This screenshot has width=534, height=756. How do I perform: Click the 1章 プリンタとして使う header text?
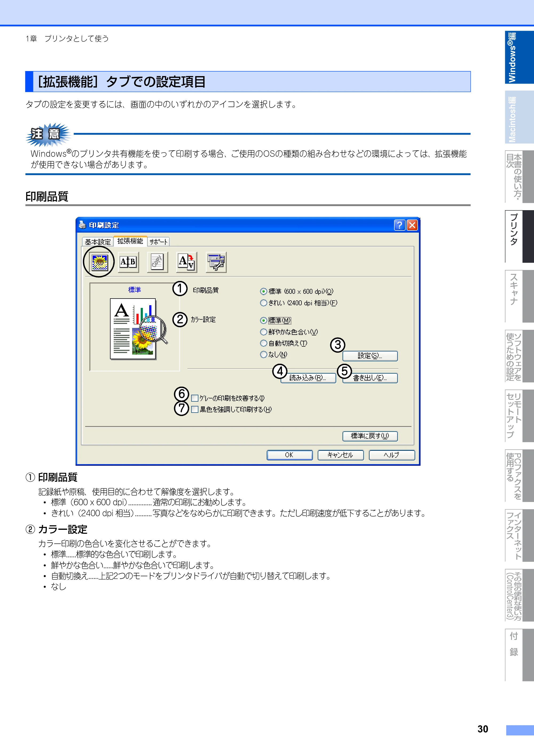pos(67,38)
